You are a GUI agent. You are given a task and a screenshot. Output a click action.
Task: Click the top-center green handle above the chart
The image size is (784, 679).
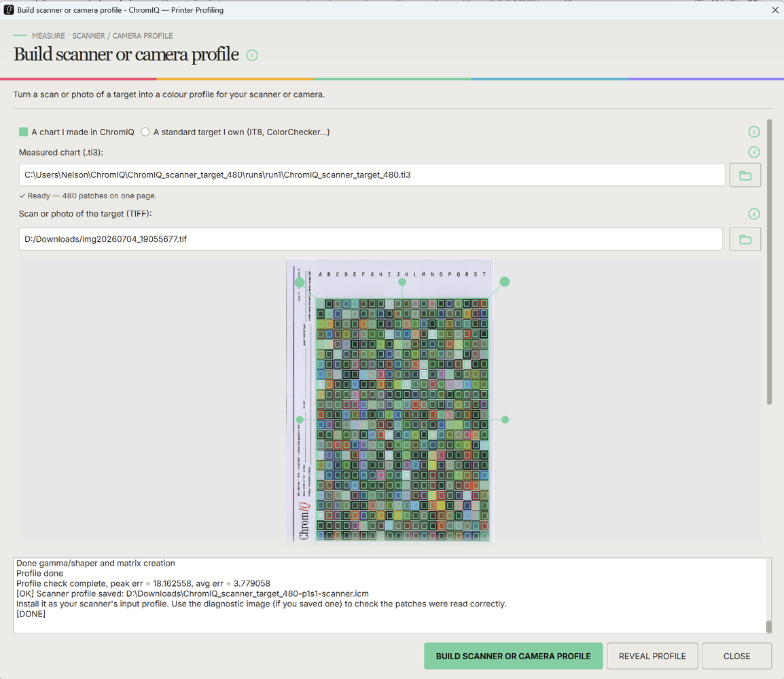pyautogui.click(x=402, y=282)
